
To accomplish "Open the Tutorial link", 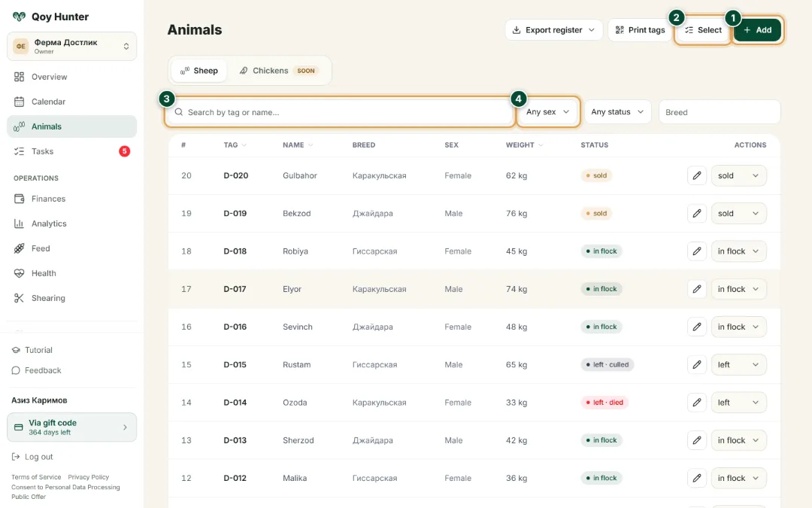I will pos(32,350).
